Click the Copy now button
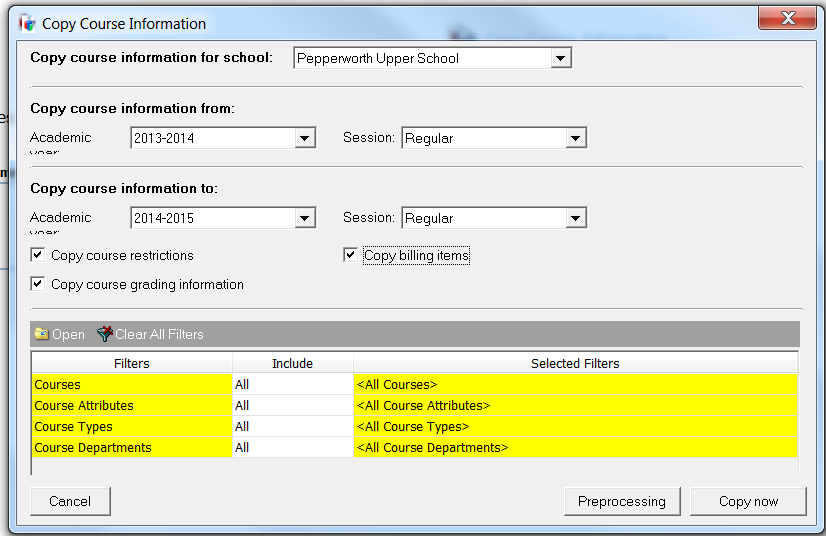Image resolution: width=826 pixels, height=536 pixels. click(748, 501)
